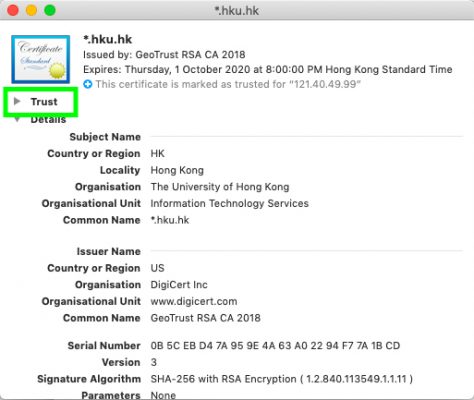Select The University of Hong Kong organisation value

pos(220,187)
